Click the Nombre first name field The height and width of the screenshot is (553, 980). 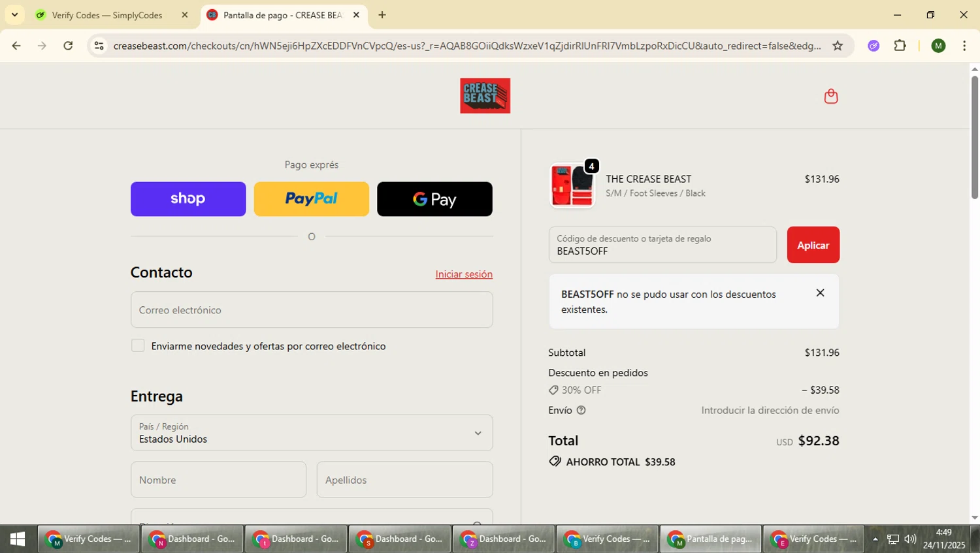218,480
